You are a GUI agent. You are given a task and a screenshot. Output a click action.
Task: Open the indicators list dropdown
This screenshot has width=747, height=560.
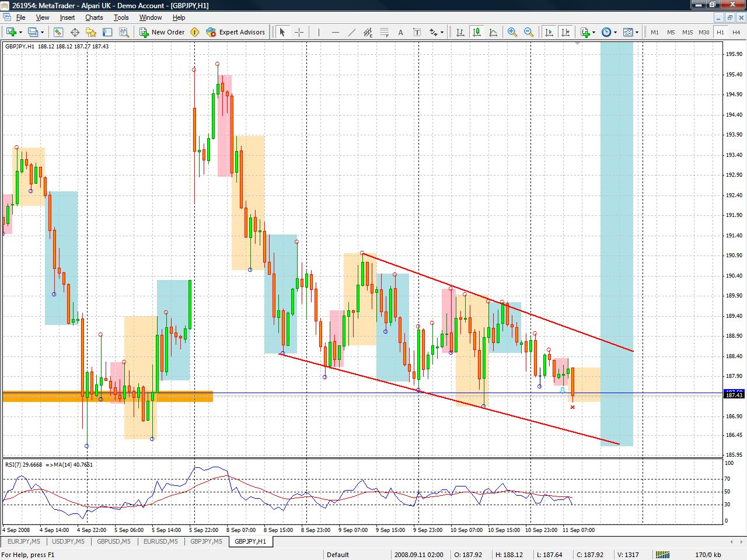click(x=594, y=33)
